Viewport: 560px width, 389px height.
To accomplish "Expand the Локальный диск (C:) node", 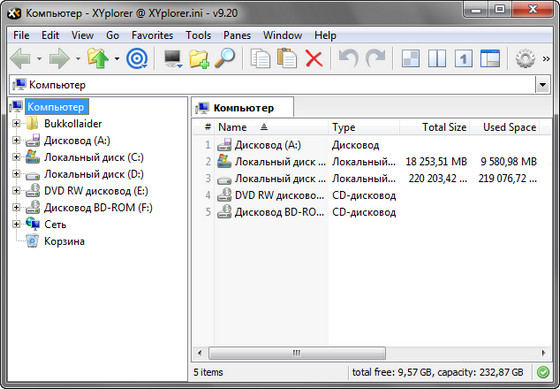I will tap(16, 157).
